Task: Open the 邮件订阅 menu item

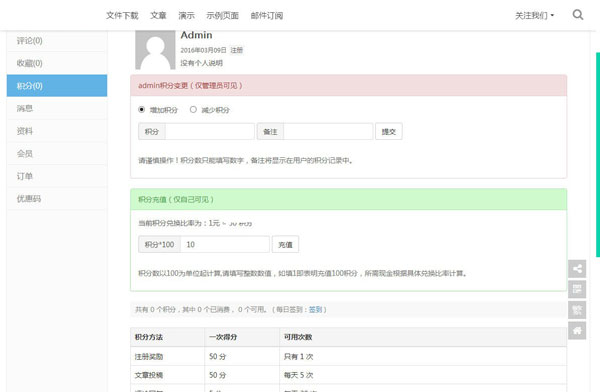Action: [x=267, y=15]
